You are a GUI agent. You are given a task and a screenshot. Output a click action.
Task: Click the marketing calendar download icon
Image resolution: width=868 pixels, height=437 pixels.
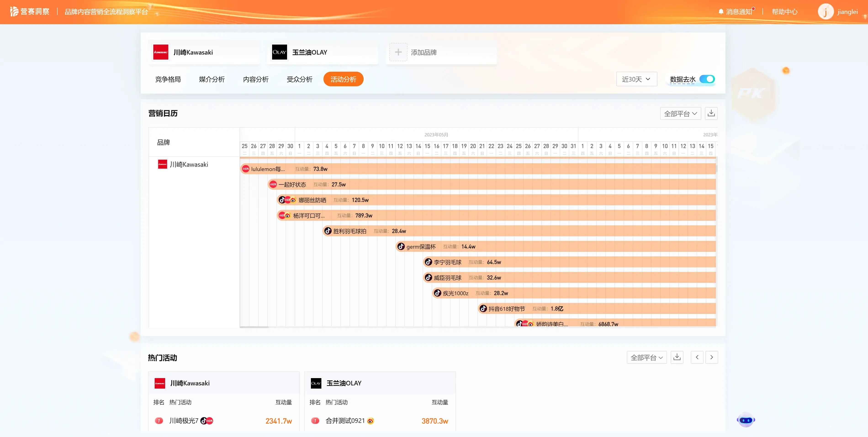coord(711,113)
